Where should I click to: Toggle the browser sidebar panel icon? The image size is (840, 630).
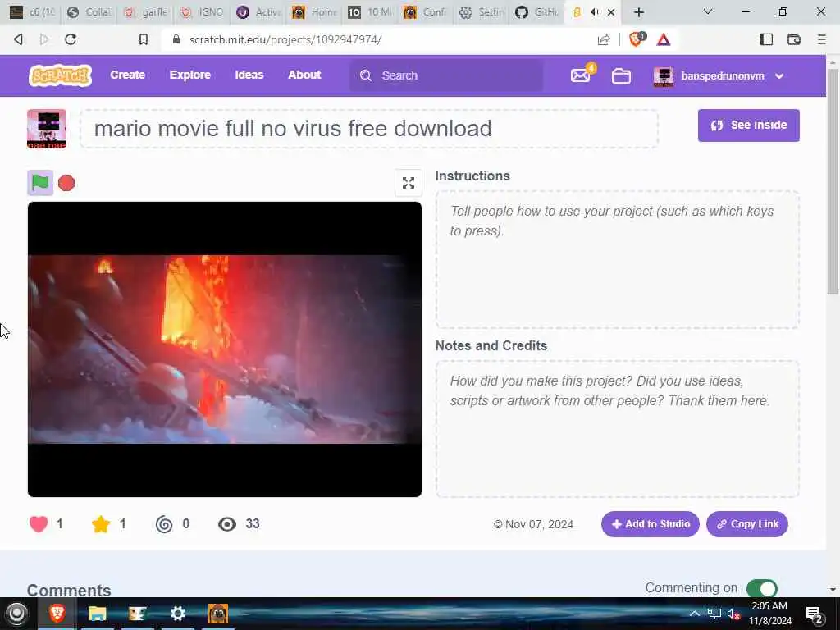(x=766, y=39)
